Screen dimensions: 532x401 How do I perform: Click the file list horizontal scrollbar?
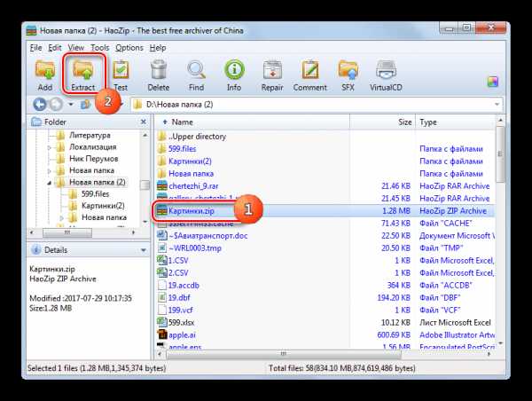click(x=284, y=354)
